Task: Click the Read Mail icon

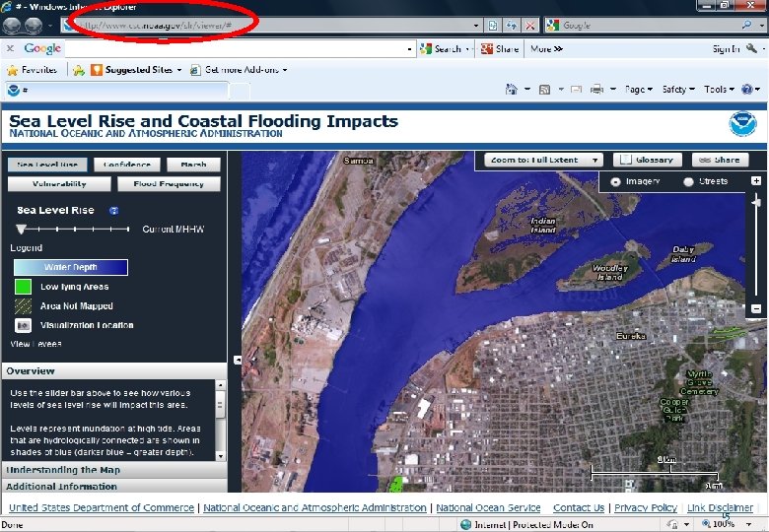Action: [577, 89]
